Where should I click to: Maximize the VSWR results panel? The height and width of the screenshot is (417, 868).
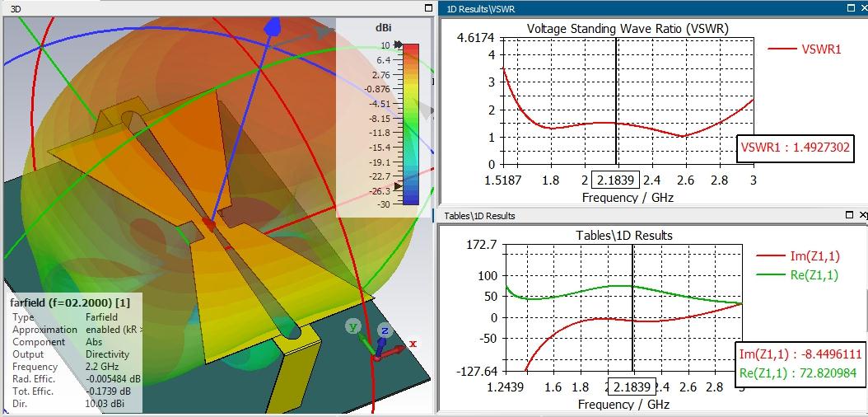point(852,8)
